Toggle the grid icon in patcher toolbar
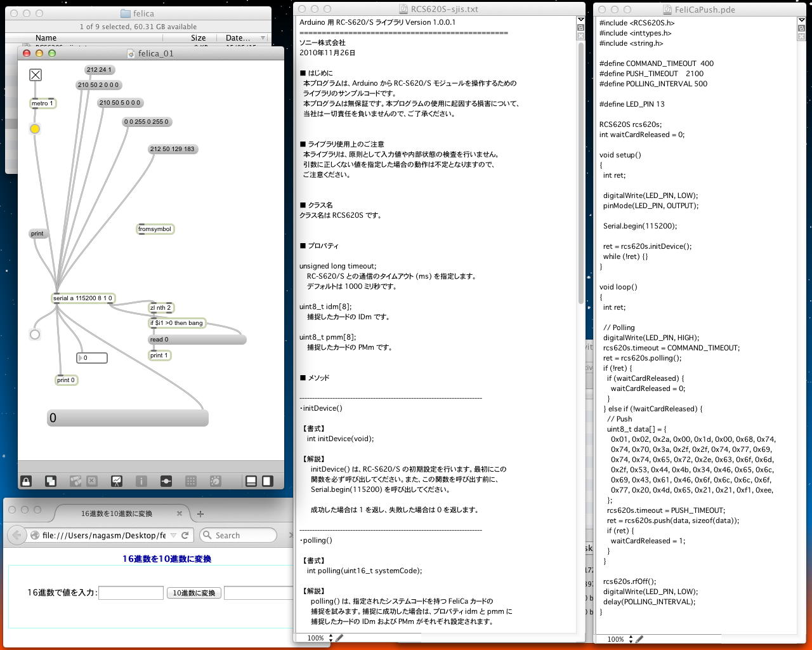The height and width of the screenshot is (650, 812). 191,481
